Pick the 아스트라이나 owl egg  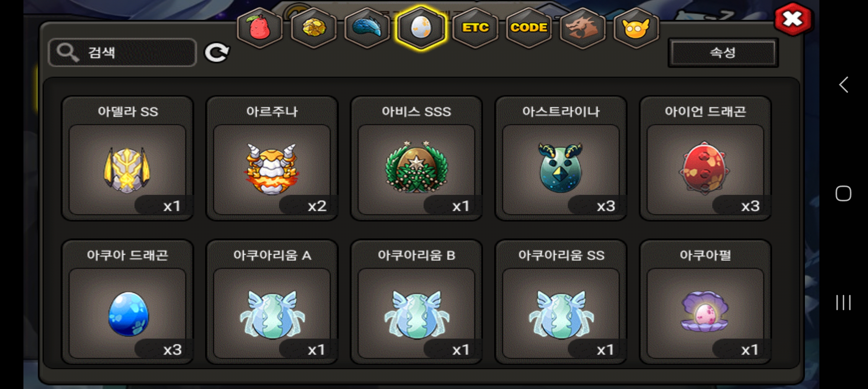coord(561,158)
